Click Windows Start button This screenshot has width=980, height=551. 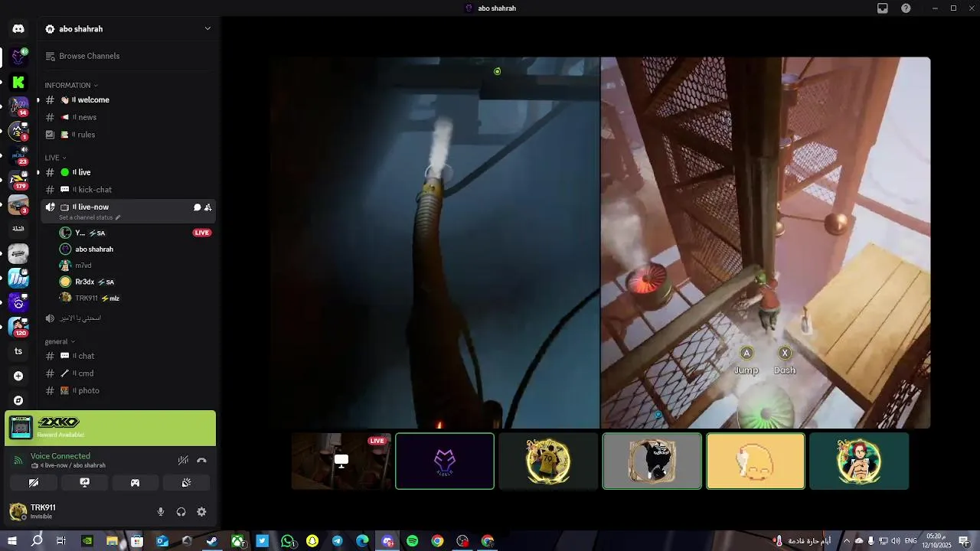tap(12, 541)
